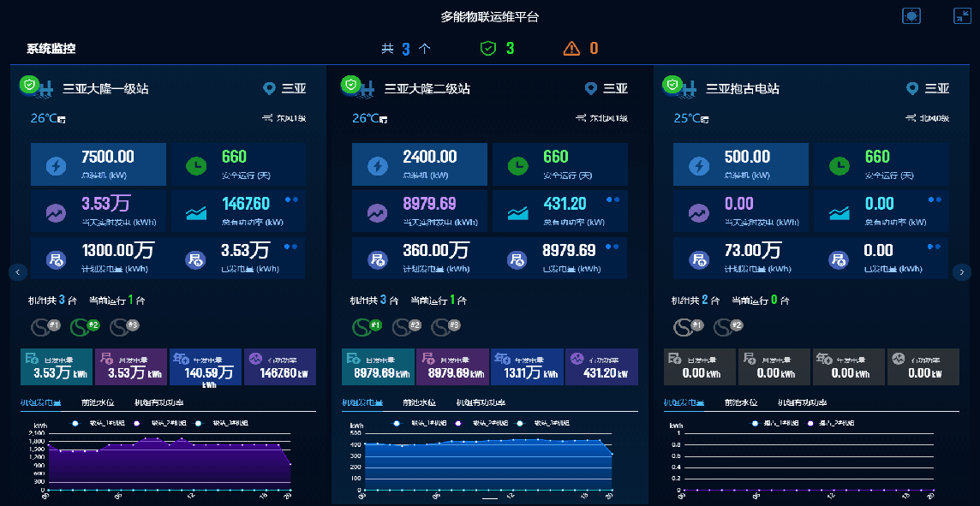Select unit #3 icon in 三亚大隆二级站
The width and height of the screenshot is (980, 506).
click(446, 327)
